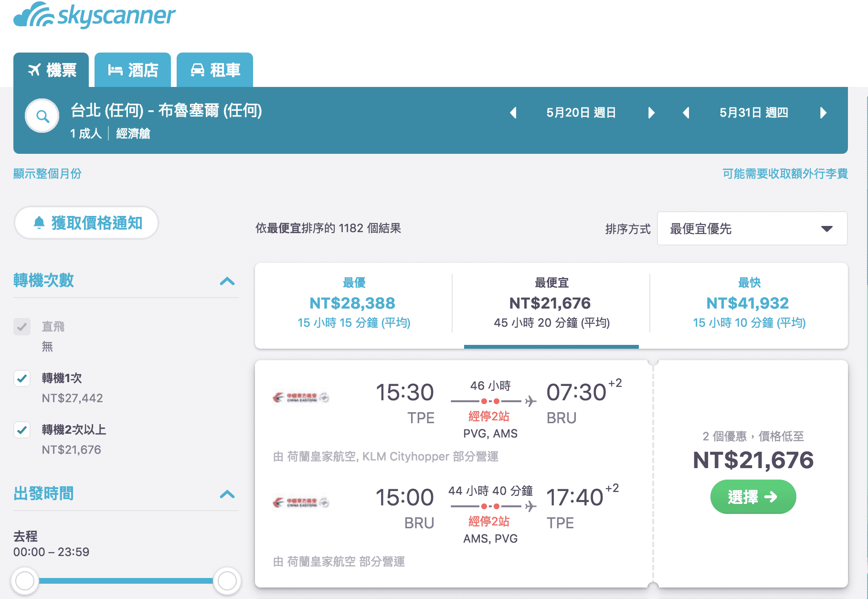Uncheck the 轉機1次 checkbox
This screenshot has height=599, width=868.
22,378
